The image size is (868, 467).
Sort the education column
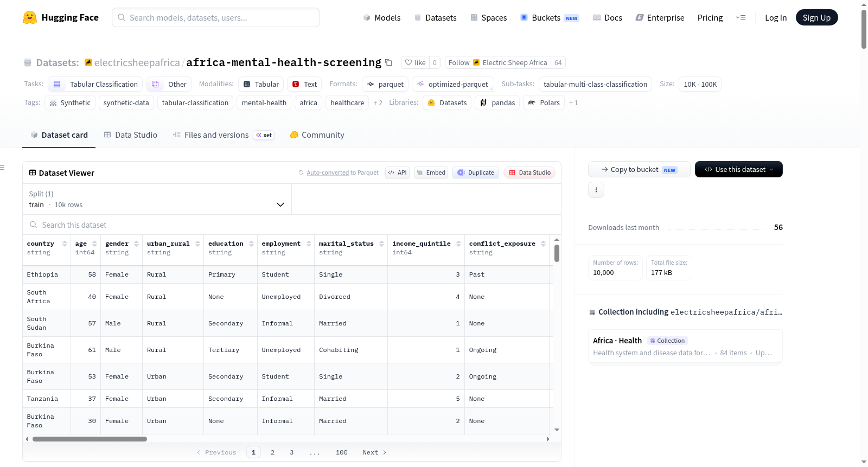pos(252,244)
